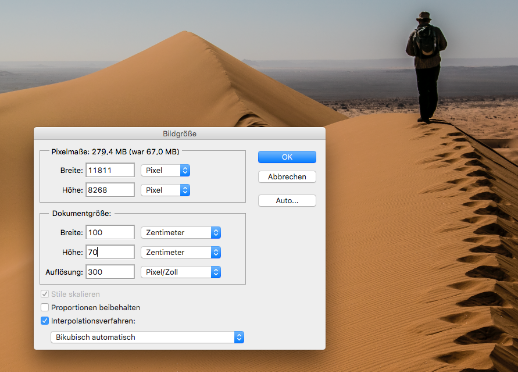Click the Bildgröße dialog title bar

coord(180,134)
